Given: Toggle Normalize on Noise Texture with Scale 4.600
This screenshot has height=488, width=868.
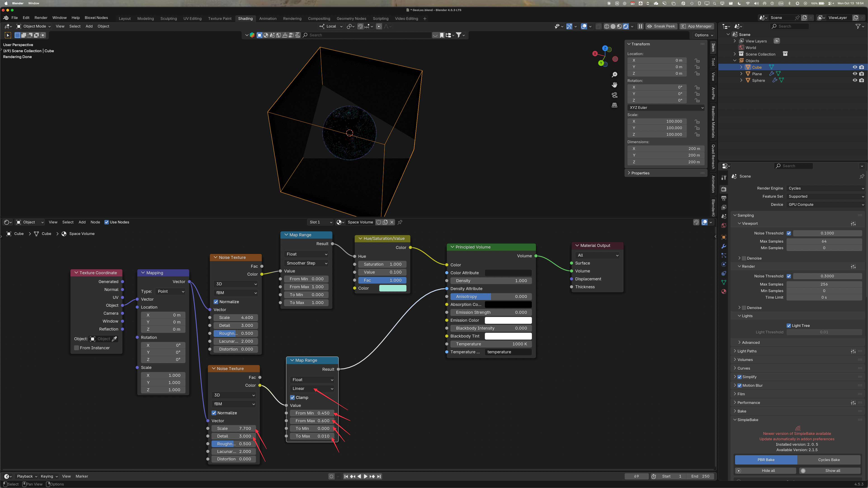Looking at the screenshot, I should coord(216,302).
